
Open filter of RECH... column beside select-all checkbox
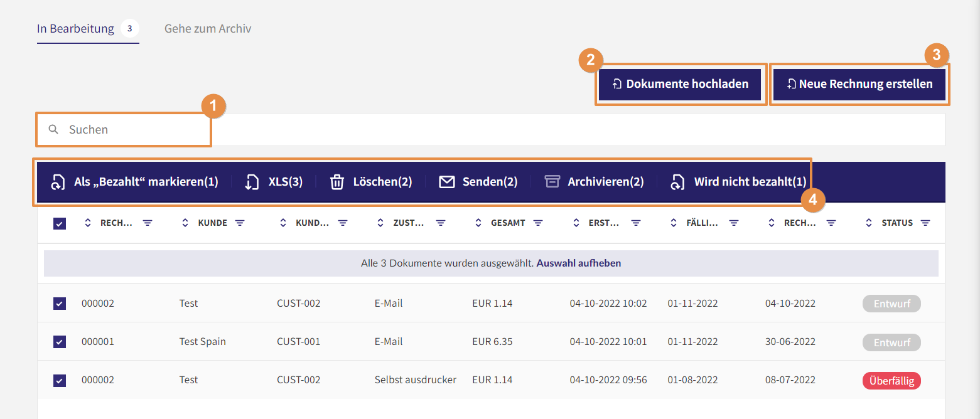(x=148, y=223)
